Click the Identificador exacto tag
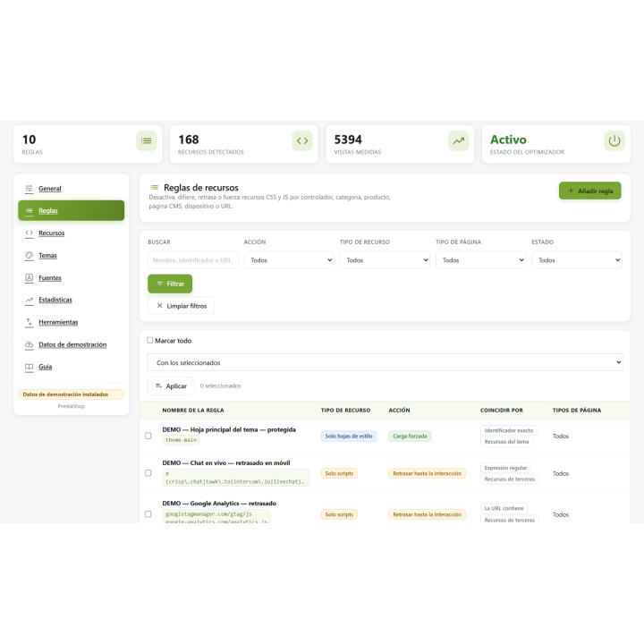Viewport: 644px width, 644px height. tap(508, 430)
